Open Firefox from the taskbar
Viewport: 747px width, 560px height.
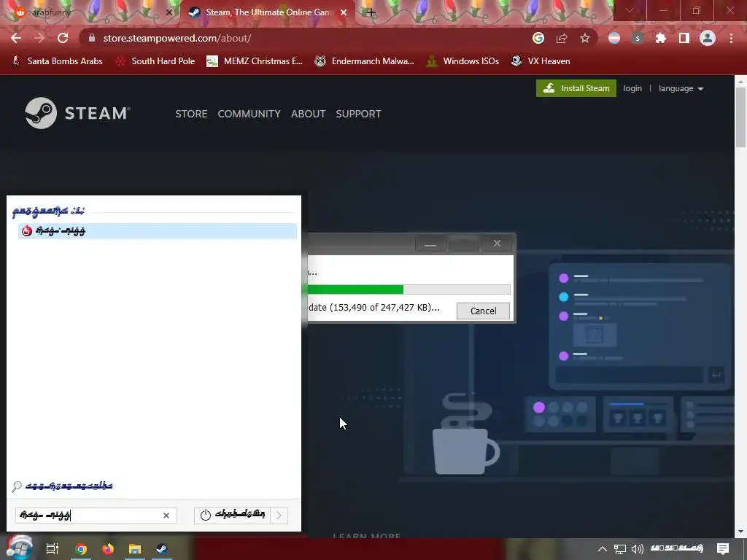coord(108,549)
